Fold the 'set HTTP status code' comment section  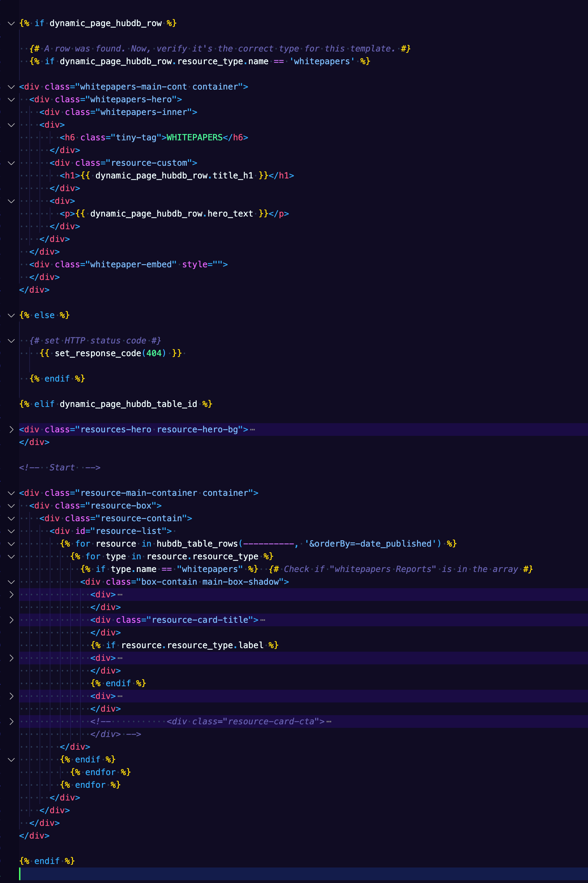coord(11,341)
